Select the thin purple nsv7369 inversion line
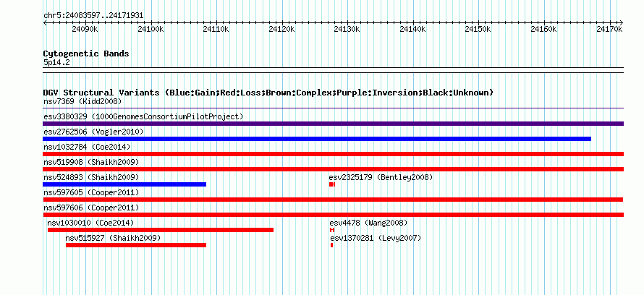644x295 pixels. 333,108
